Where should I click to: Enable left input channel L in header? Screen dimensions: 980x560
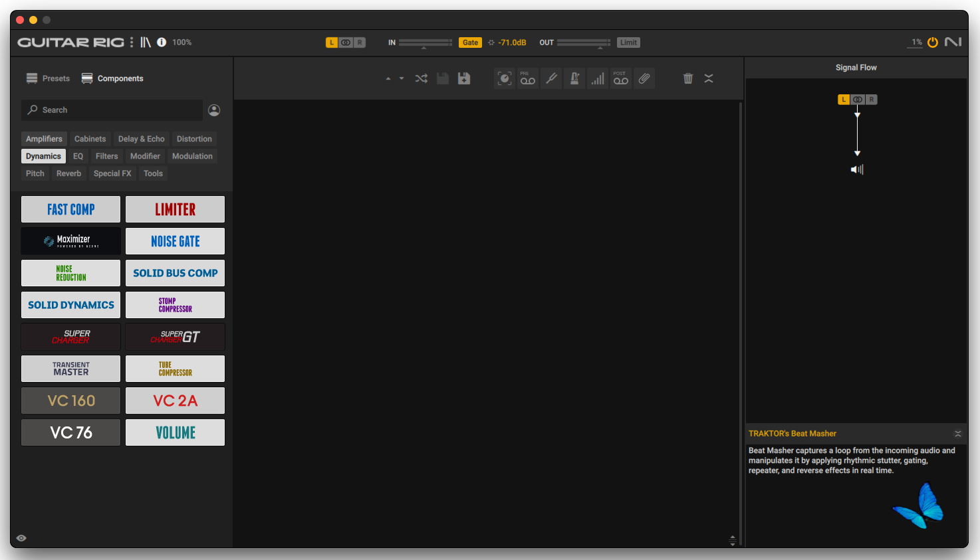[332, 43]
